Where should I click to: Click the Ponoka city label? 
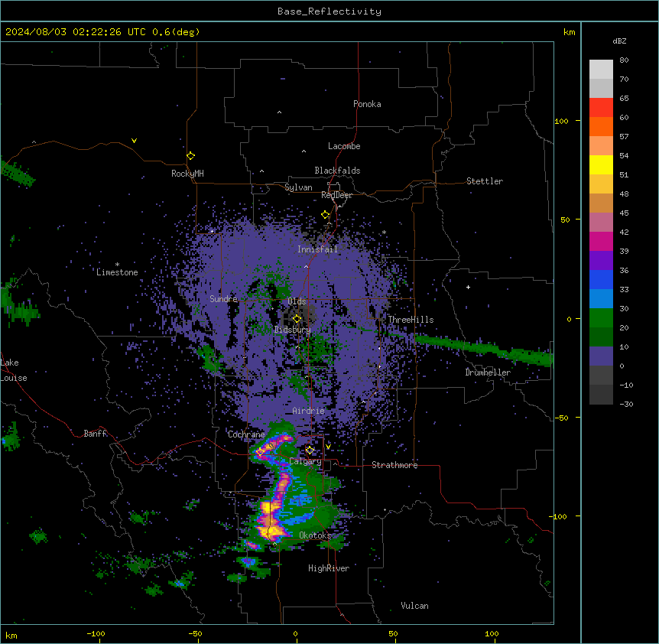pos(367,104)
